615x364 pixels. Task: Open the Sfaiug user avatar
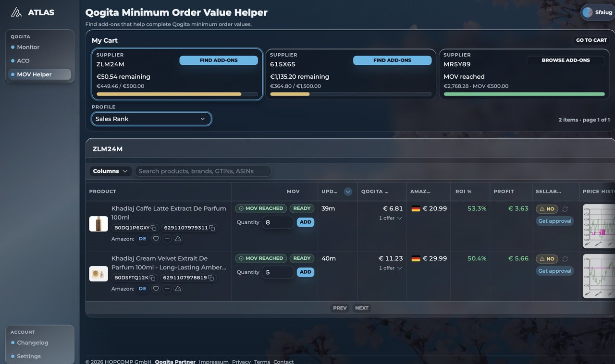[587, 12]
